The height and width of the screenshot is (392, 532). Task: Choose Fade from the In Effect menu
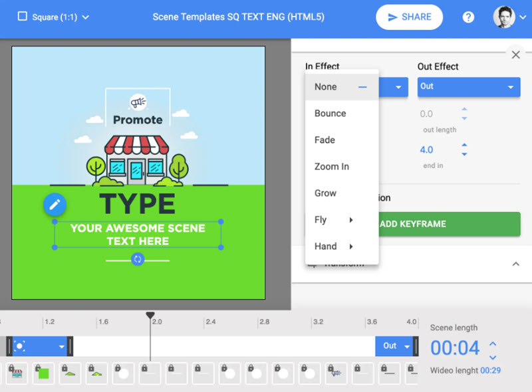325,140
